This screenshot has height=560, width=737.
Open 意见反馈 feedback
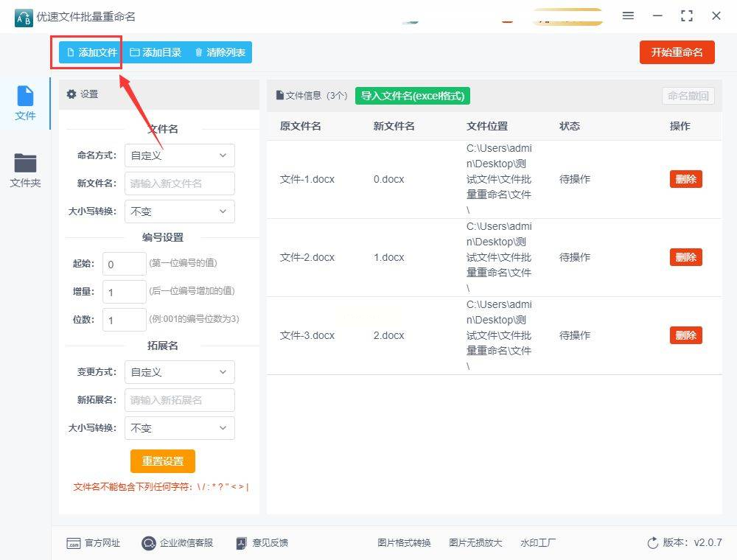click(262, 543)
